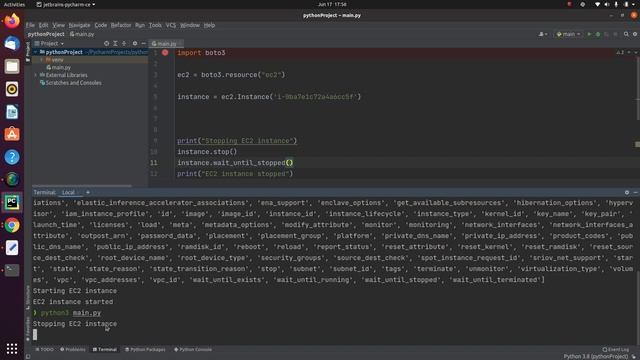
Task: Open the Tools menu
Action: pos(155,25)
